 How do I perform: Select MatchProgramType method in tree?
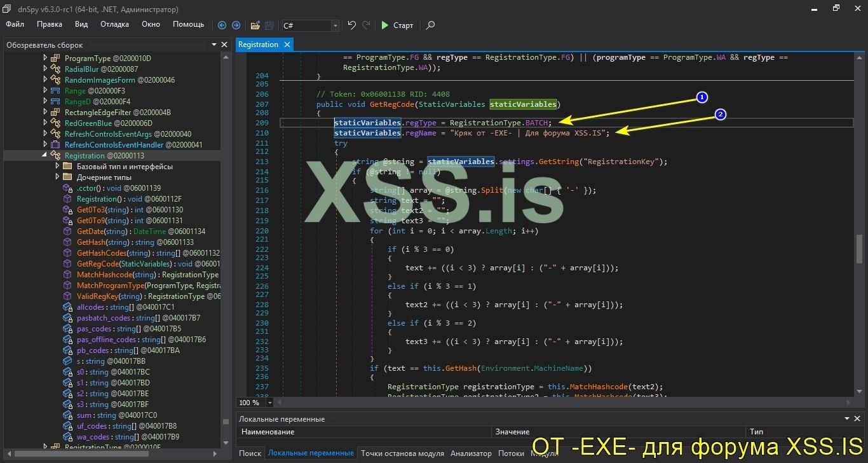click(149, 286)
